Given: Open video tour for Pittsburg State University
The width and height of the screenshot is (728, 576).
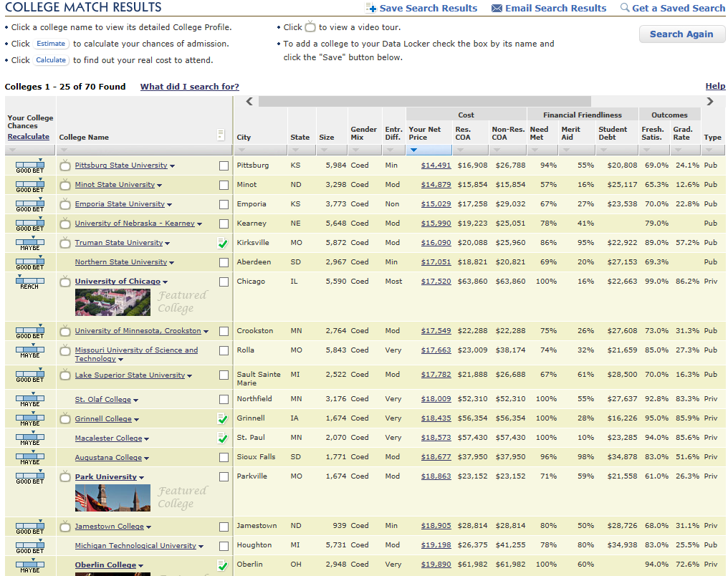Looking at the screenshot, I should click(65, 165).
